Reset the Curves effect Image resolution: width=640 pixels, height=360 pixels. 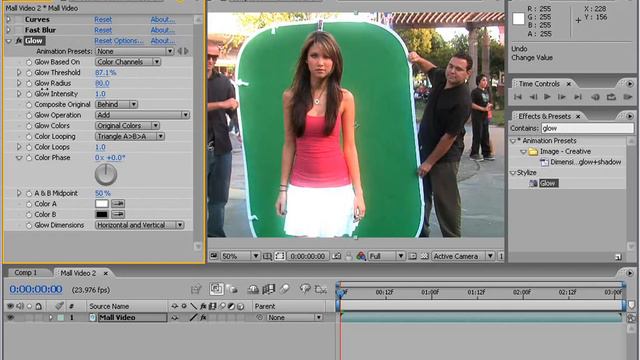point(103,20)
